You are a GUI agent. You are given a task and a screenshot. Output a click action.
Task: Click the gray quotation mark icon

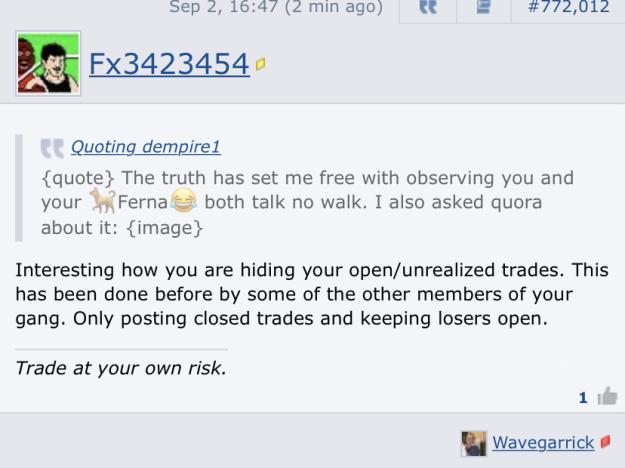pyautogui.click(x=52, y=148)
